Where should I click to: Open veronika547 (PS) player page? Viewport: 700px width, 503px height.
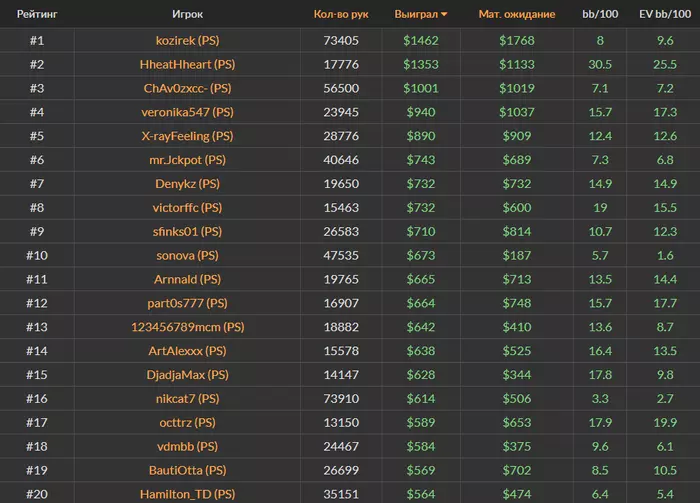pos(188,113)
